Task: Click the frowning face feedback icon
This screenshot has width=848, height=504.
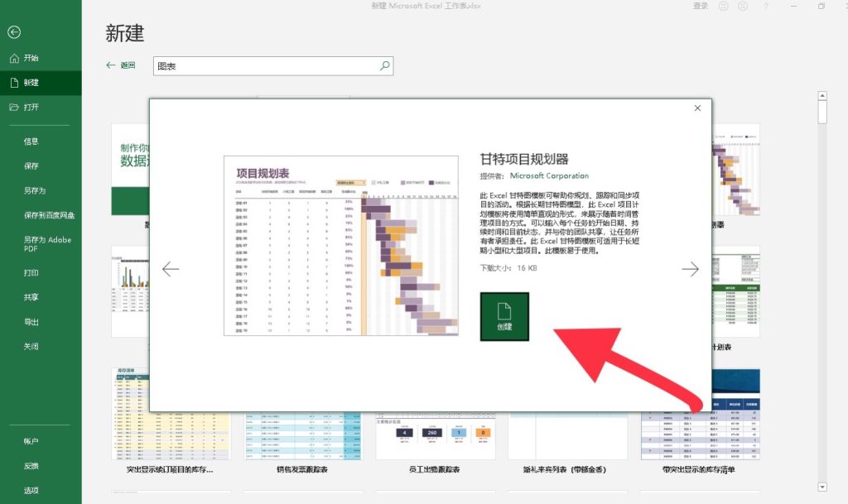Action: 743,6
